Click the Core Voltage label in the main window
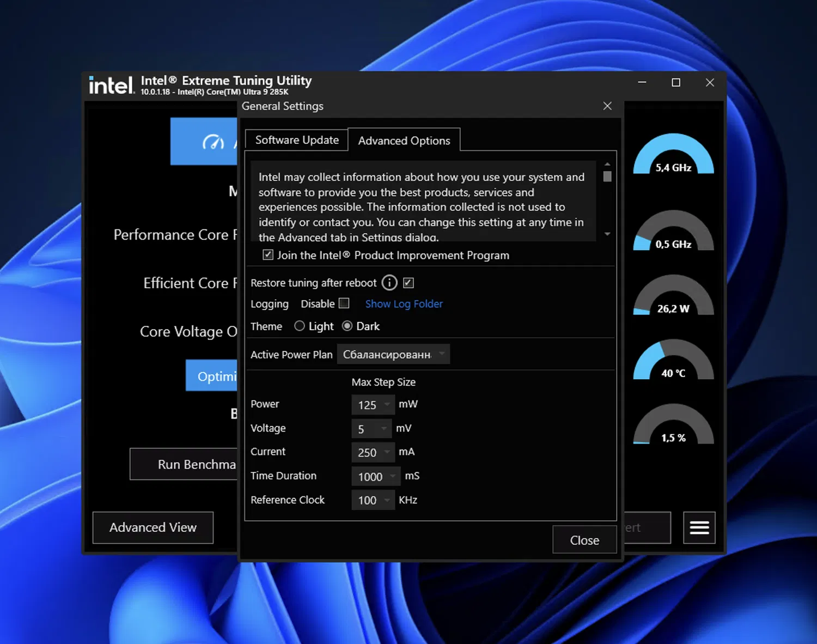This screenshot has height=644, width=817. click(x=188, y=332)
